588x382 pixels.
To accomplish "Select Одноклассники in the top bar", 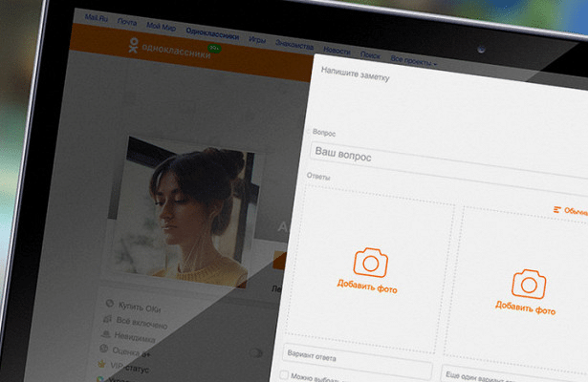I will [212, 33].
